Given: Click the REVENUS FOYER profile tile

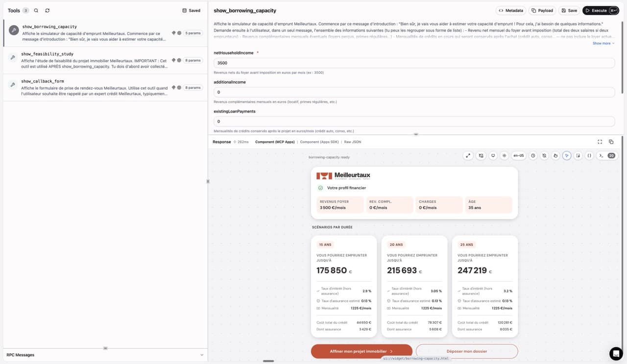Looking at the screenshot, I should [340, 205].
